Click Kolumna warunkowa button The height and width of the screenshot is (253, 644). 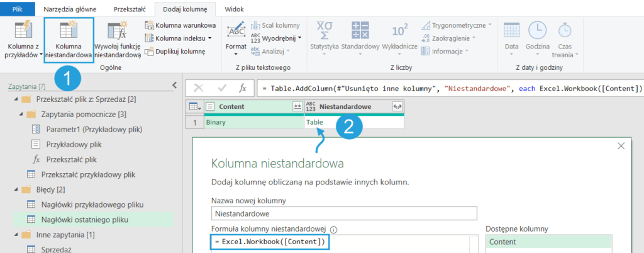click(180, 25)
